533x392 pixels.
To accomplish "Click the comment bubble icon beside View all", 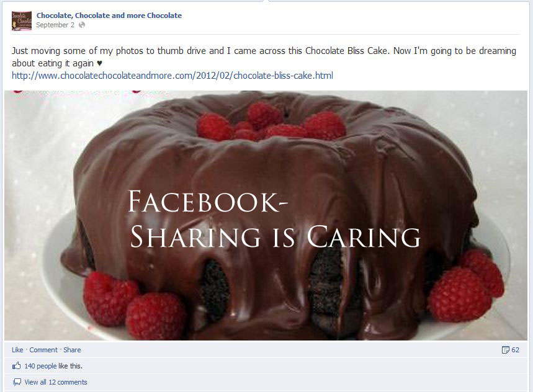I will 17,382.
